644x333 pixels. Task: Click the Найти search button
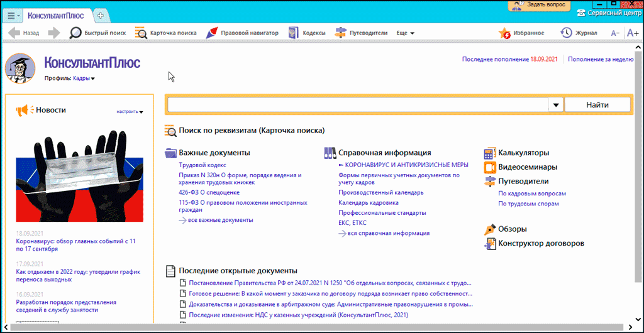[597, 105]
